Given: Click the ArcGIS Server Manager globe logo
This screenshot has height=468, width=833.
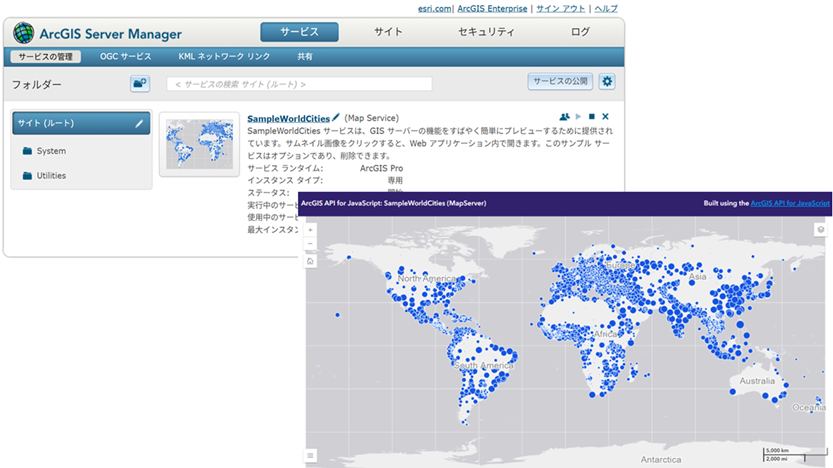Looking at the screenshot, I should tap(23, 33).
